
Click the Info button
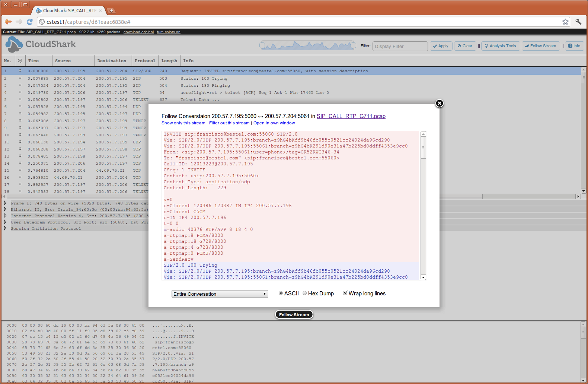tap(574, 46)
